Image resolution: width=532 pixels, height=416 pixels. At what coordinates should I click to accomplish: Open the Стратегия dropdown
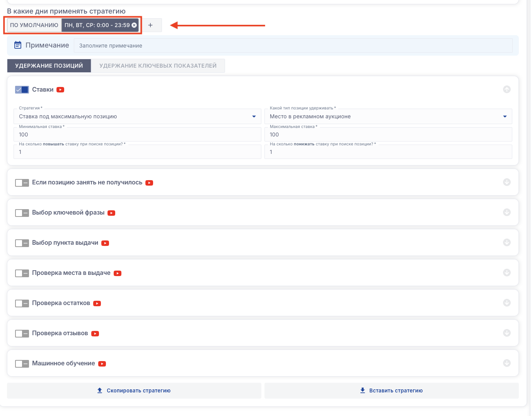(x=137, y=116)
